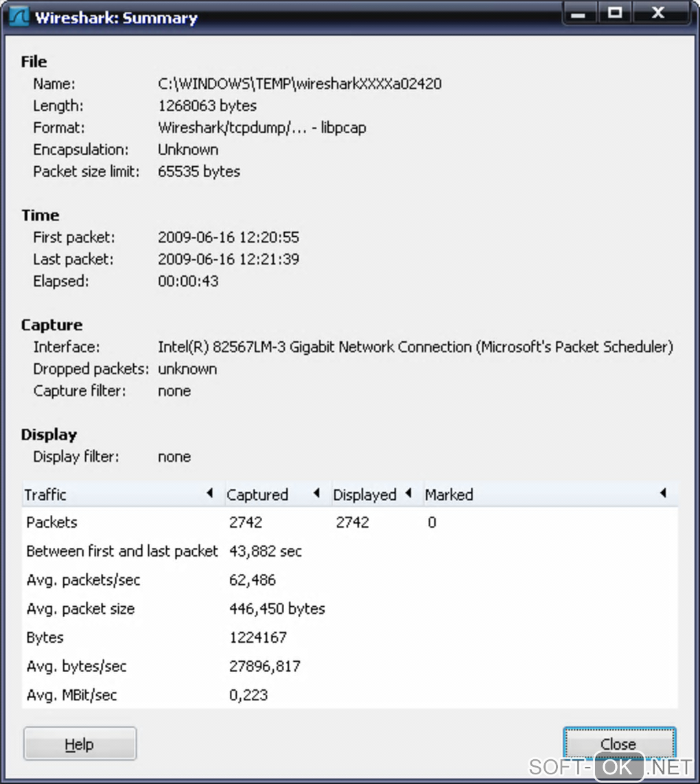
Task: Select the Bytes row label
Action: 45,638
